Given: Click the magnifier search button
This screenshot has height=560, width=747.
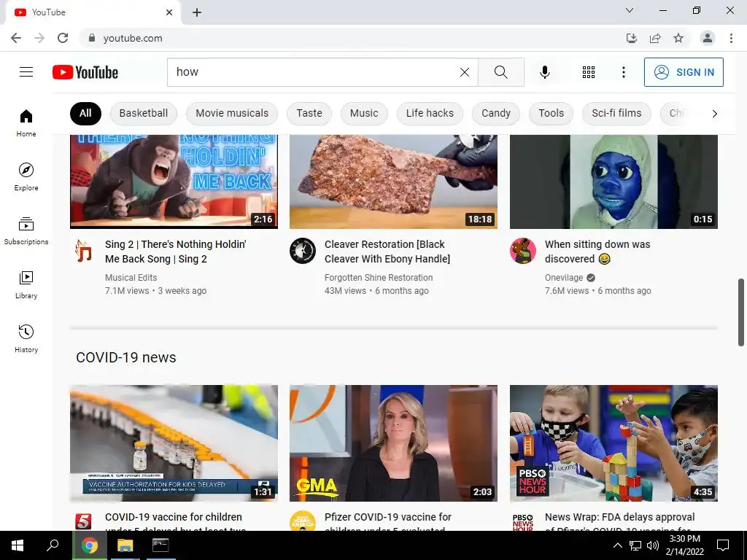Looking at the screenshot, I should click(x=500, y=72).
